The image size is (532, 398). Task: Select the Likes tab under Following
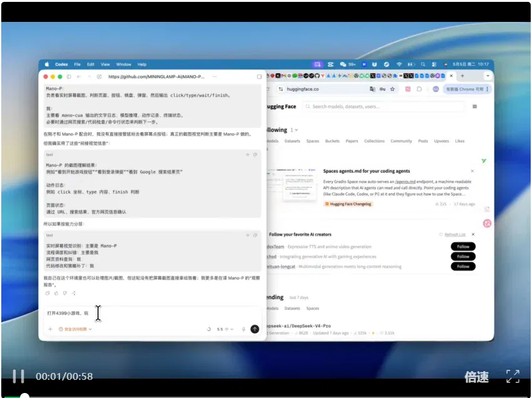coord(460,141)
